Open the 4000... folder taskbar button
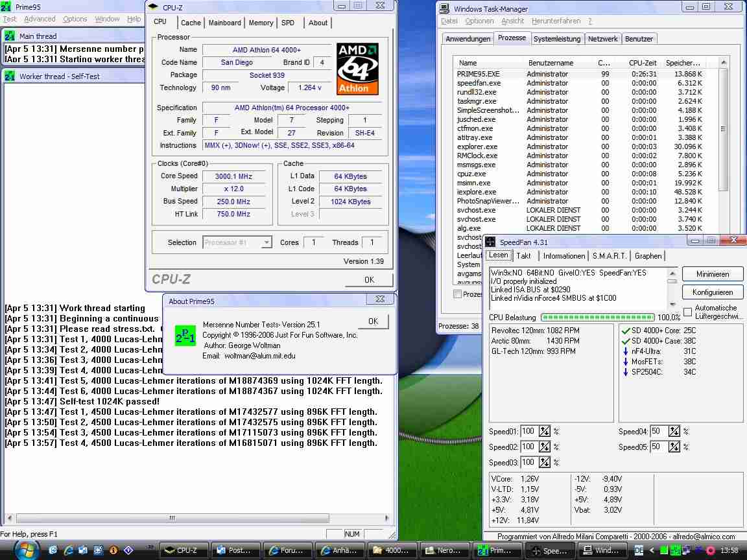Screen dimensions: 747x560 point(392,550)
